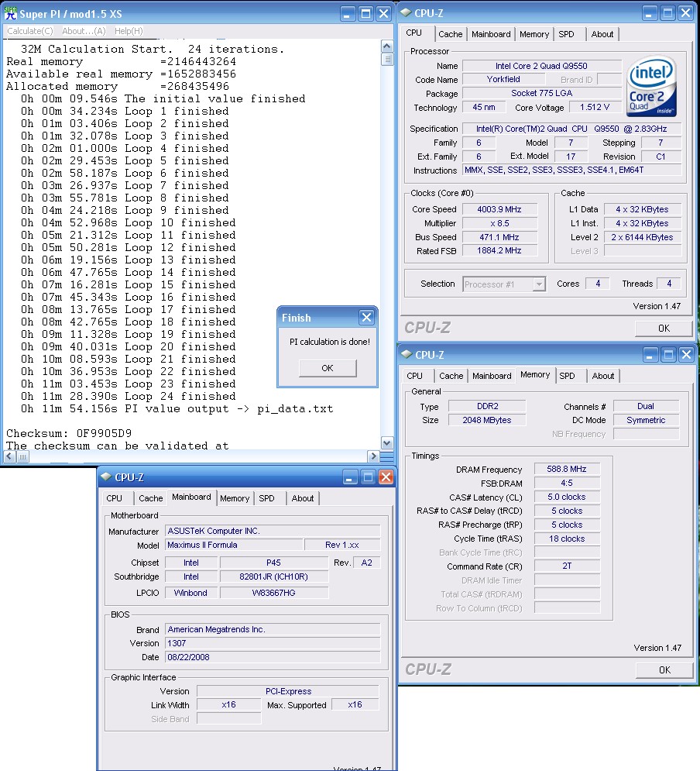700x771 pixels.
Task: Click the Code Name value Yorkfield
Action: point(503,79)
